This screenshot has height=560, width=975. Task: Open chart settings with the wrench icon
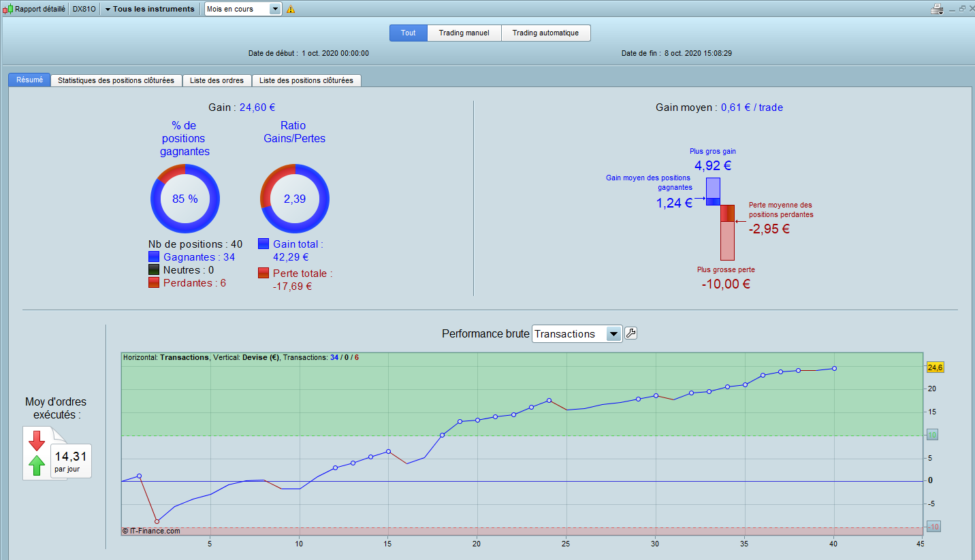(x=631, y=333)
